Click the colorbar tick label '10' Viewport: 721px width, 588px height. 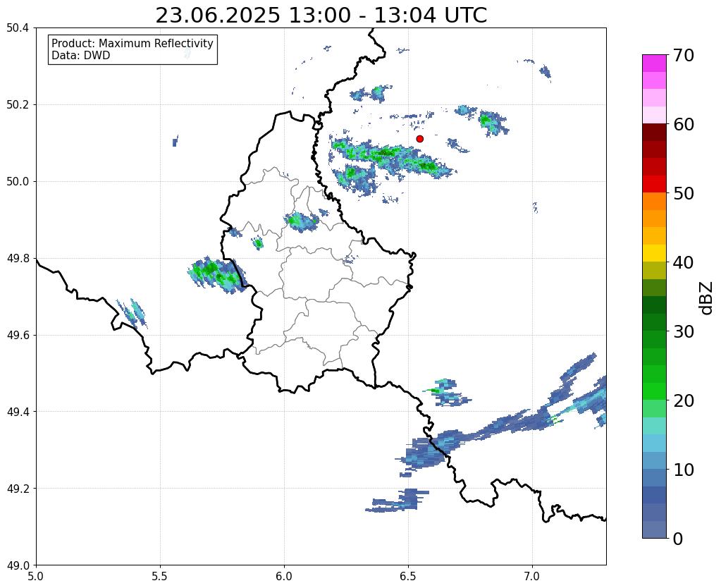point(684,470)
